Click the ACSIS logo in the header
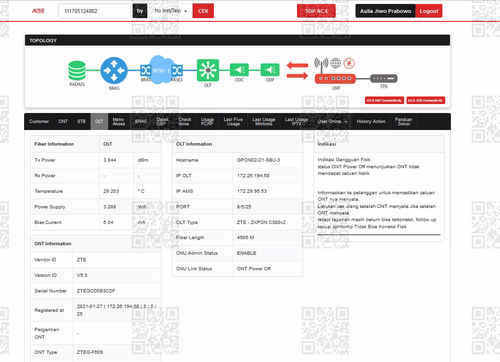 click(x=38, y=11)
